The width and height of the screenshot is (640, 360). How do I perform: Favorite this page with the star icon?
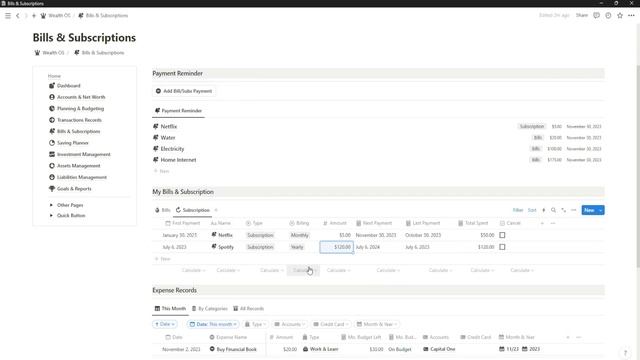point(620,16)
